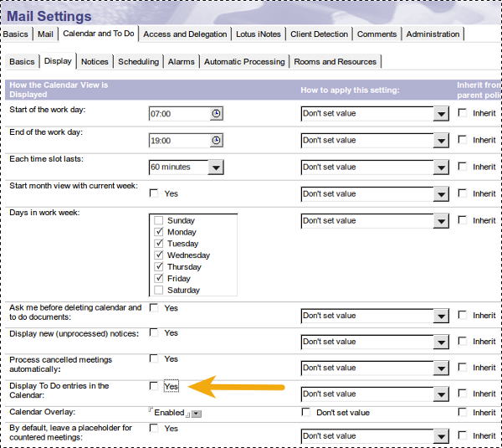Image resolution: width=502 pixels, height=448 pixels.
Task: Check Inherit for Display new notices
Action: click(463, 341)
